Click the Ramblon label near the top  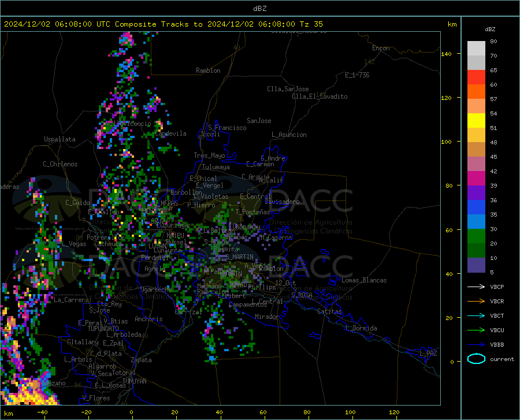click(208, 70)
